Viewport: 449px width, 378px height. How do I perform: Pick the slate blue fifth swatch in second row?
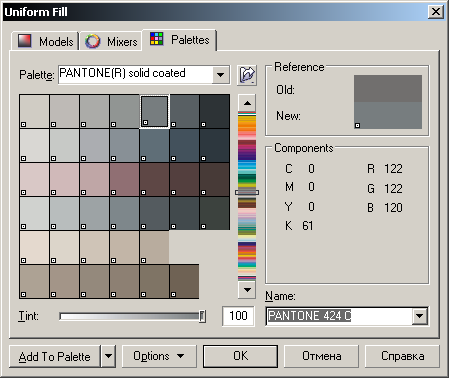click(x=154, y=145)
